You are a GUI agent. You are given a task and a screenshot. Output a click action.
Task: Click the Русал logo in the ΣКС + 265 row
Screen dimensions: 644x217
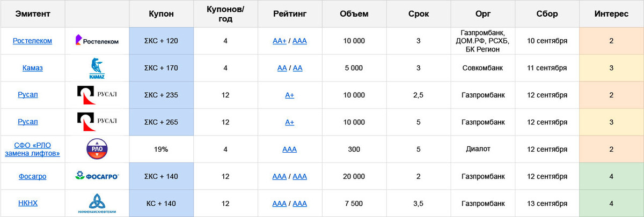click(x=97, y=122)
